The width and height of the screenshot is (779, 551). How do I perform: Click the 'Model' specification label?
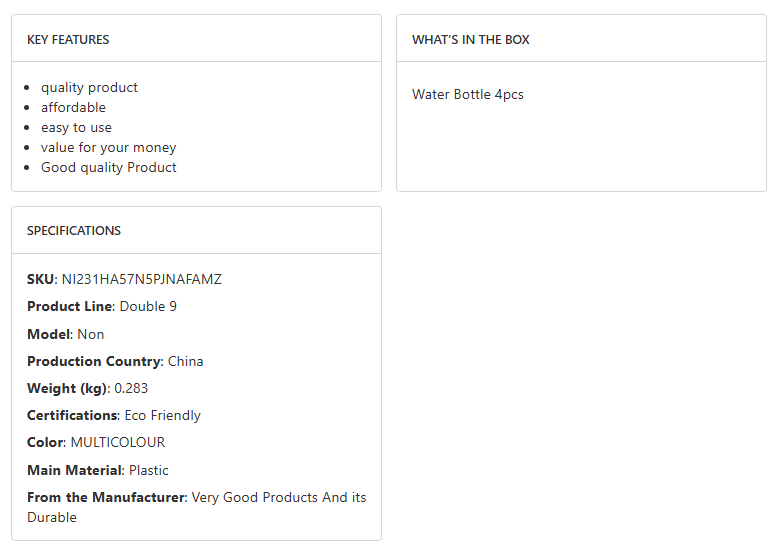pos(49,334)
